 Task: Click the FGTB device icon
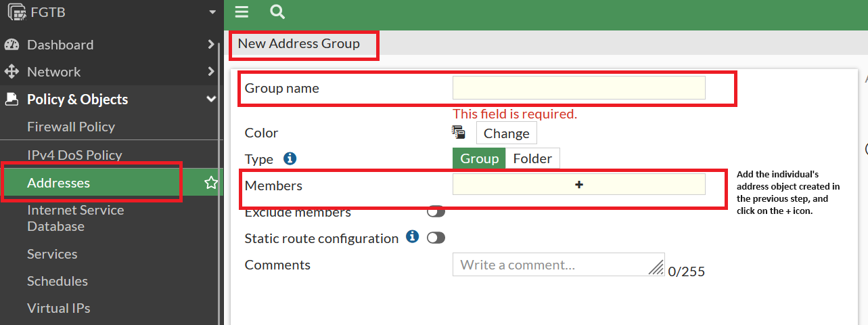[16, 12]
